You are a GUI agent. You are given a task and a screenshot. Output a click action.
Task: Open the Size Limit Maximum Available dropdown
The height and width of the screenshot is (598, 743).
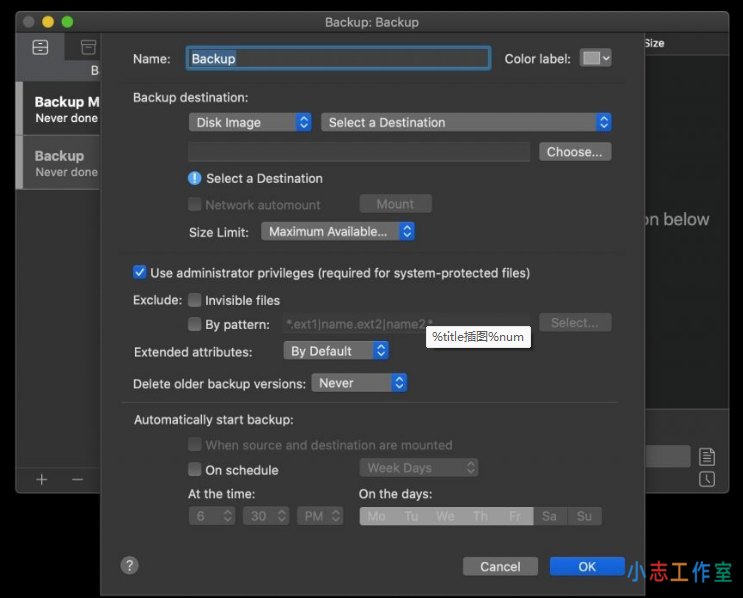click(338, 231)
